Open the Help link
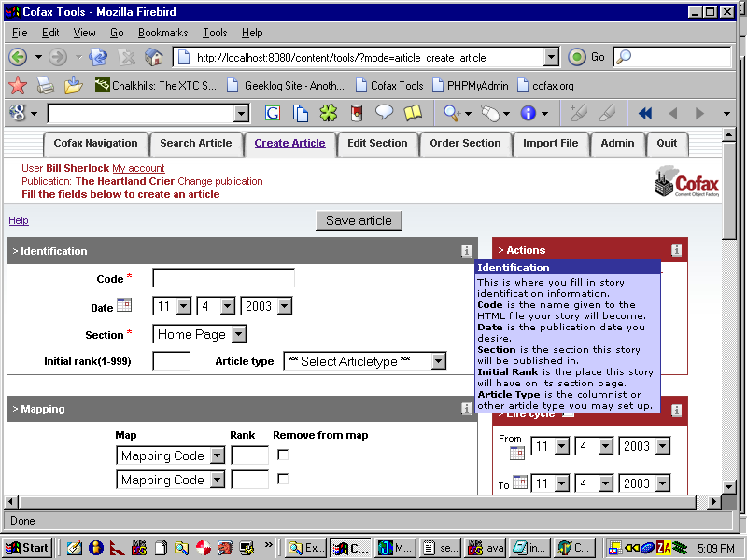Viewport: 747px width, 560px height. coord(19,220)
